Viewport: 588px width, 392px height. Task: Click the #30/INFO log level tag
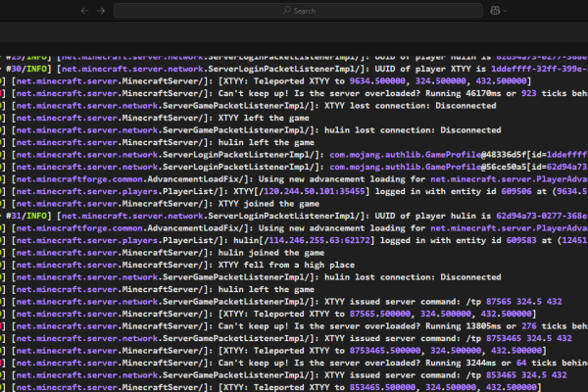[x=28, y=70]
